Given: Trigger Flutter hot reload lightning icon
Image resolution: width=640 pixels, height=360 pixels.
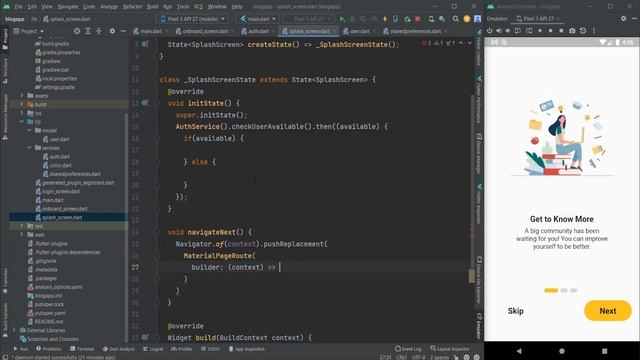Looking at the screenshot, I should [x=384, y=19].
